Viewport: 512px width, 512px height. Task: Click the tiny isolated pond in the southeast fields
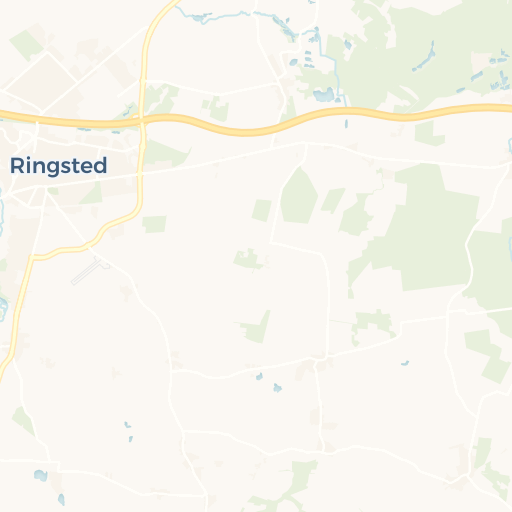pos(405,363)
